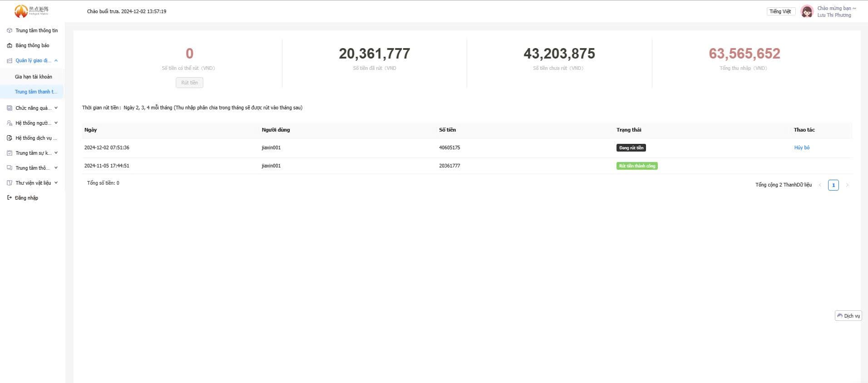Viewport: 868px width, 383px height.
Task: Collapse the Quản lý giao dịch menu
Action: click(x=56, y=60)
